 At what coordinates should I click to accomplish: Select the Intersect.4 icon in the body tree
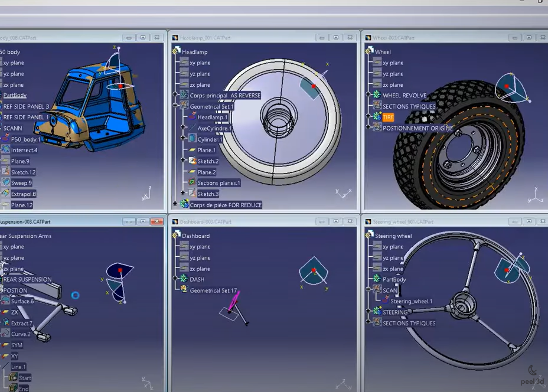point(6,150)
